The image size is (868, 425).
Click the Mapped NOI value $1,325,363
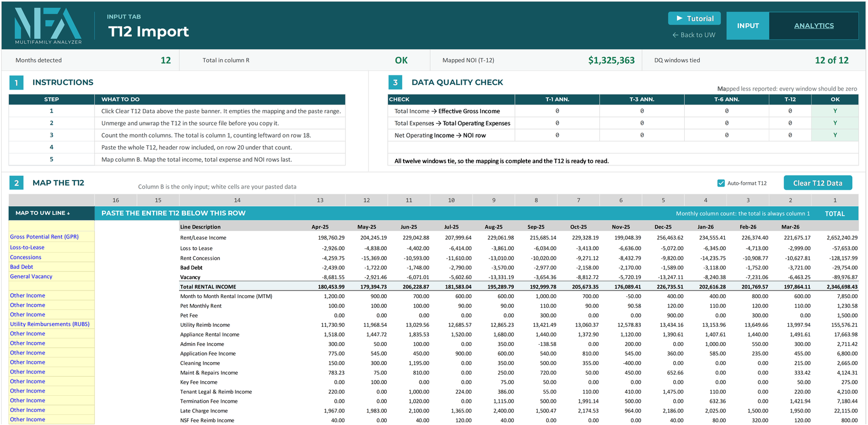(x=611, y=60)
